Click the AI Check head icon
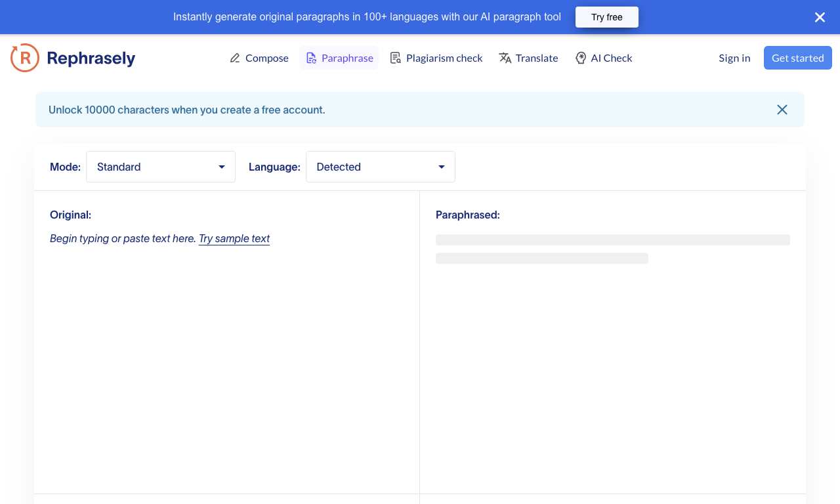840x504 pixels. [581, 58]
